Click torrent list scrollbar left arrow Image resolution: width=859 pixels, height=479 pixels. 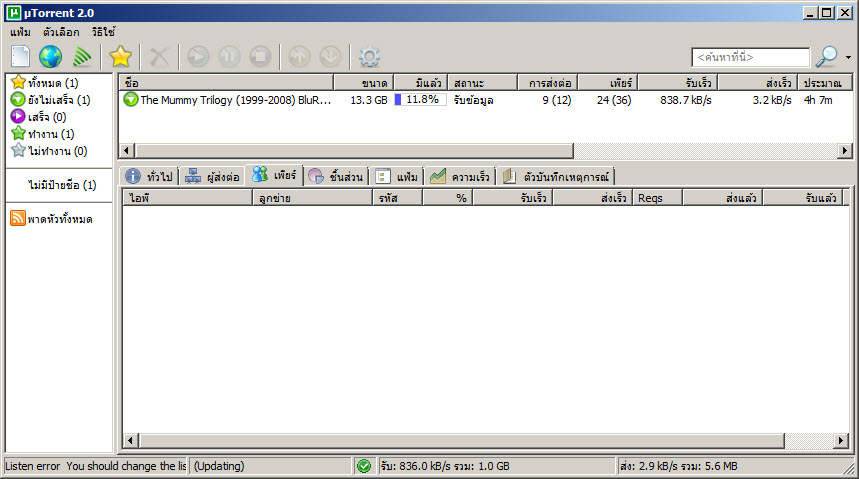pyautogui.click(x=127, y=150)
